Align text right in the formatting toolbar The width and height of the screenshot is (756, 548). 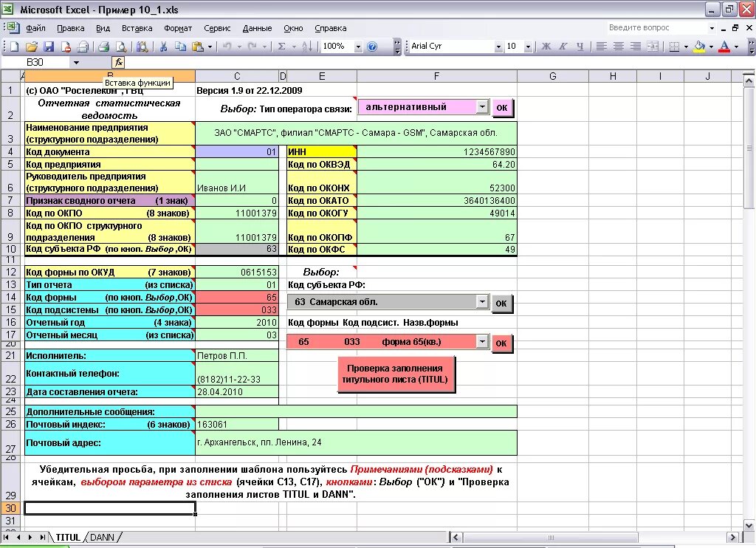(x=636, y=47)
